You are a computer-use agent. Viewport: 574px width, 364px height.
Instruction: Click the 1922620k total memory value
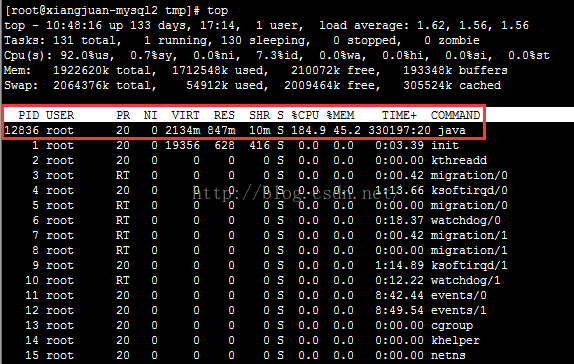point(81,70)
